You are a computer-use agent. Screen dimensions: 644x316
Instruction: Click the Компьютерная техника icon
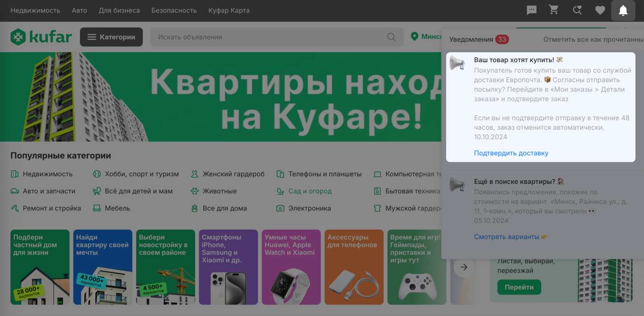click(x=378, y=174)
